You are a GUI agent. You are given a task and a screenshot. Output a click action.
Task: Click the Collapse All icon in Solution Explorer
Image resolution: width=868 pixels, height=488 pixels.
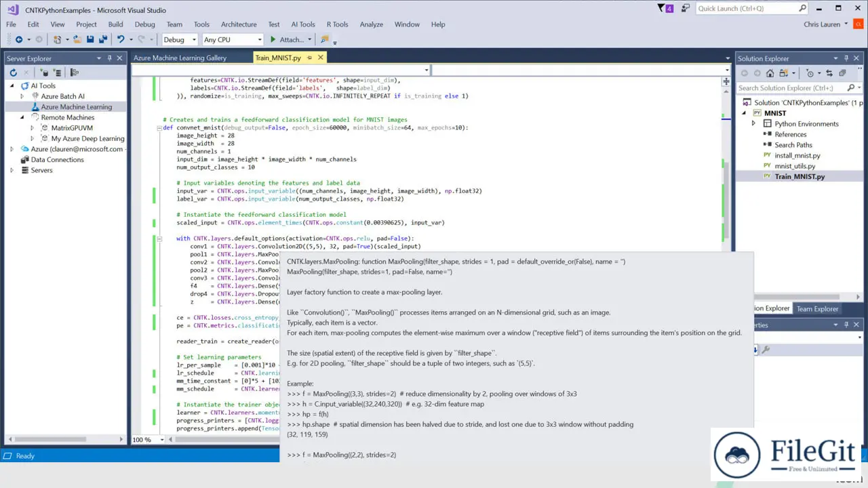point(842,73)
